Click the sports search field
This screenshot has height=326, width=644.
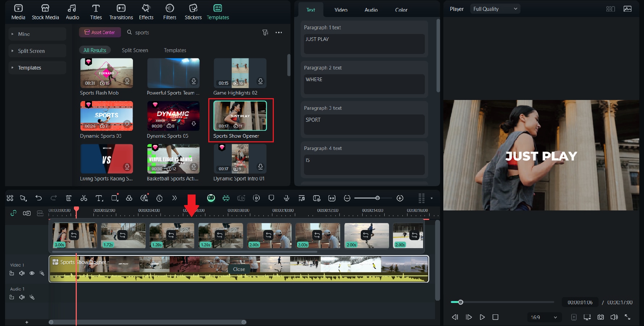[x=192, y=33]
